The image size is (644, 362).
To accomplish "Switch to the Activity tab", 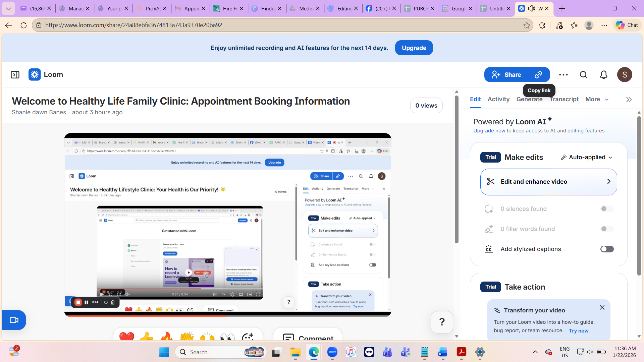I will tap(498, 99).
